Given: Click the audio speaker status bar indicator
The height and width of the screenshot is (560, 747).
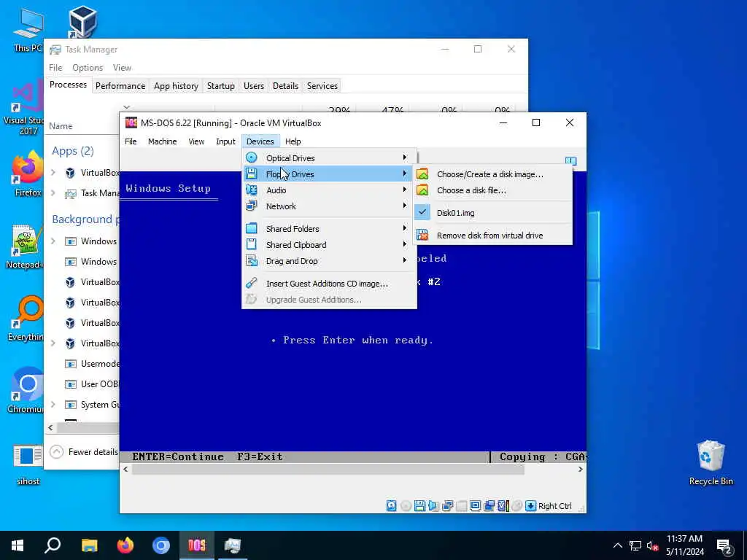Looking at the screenshot, I should click(433, 506).
